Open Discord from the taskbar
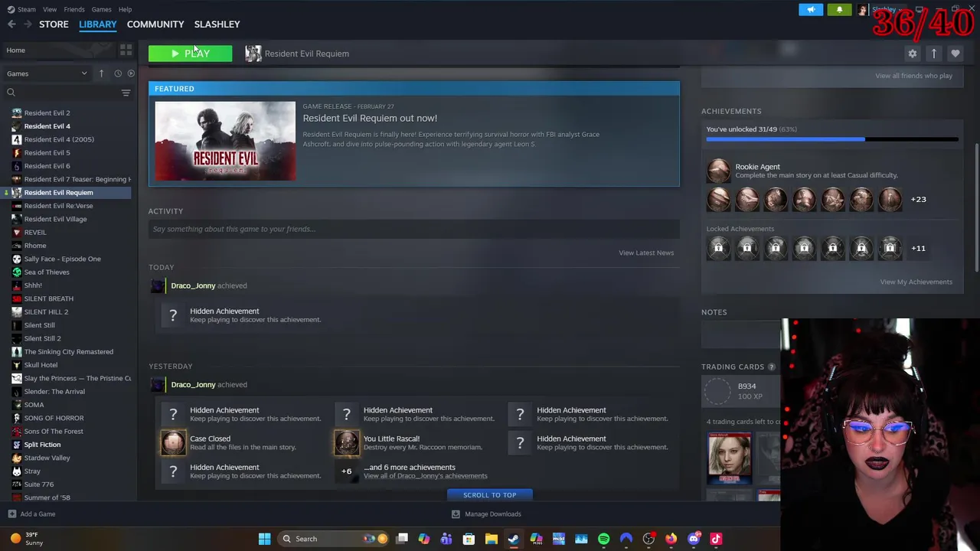 click(x=694, y=539)
